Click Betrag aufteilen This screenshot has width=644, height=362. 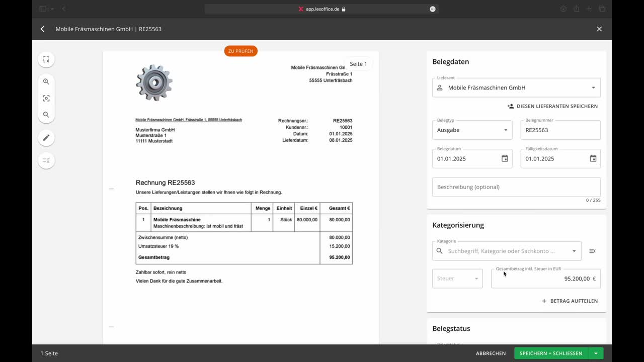(570, 301)
